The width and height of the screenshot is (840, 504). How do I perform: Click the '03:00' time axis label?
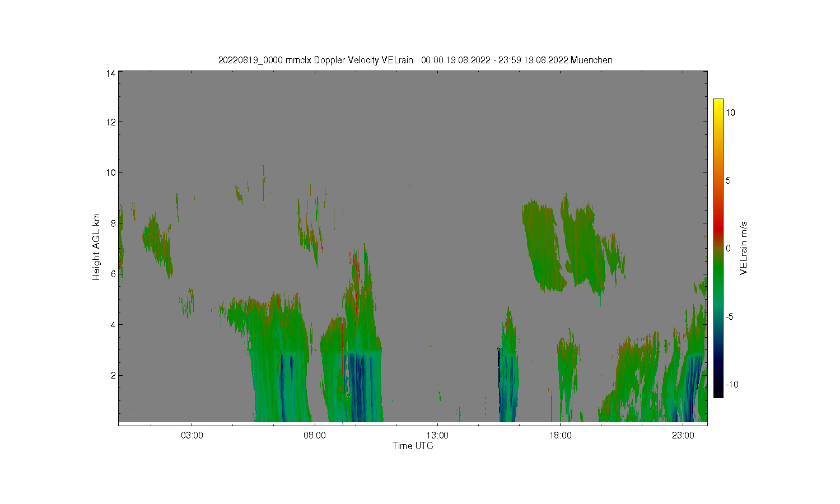click(x=192, y=436)
